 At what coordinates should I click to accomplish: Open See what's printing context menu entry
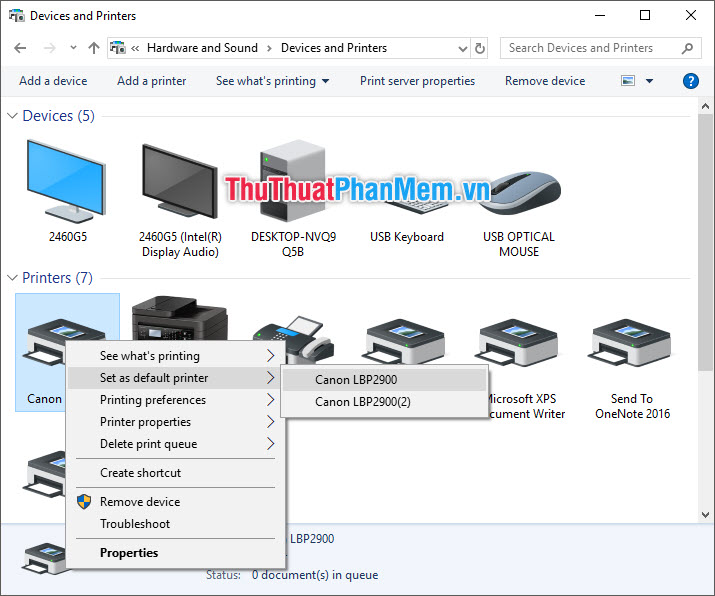(x=176, y=356)
